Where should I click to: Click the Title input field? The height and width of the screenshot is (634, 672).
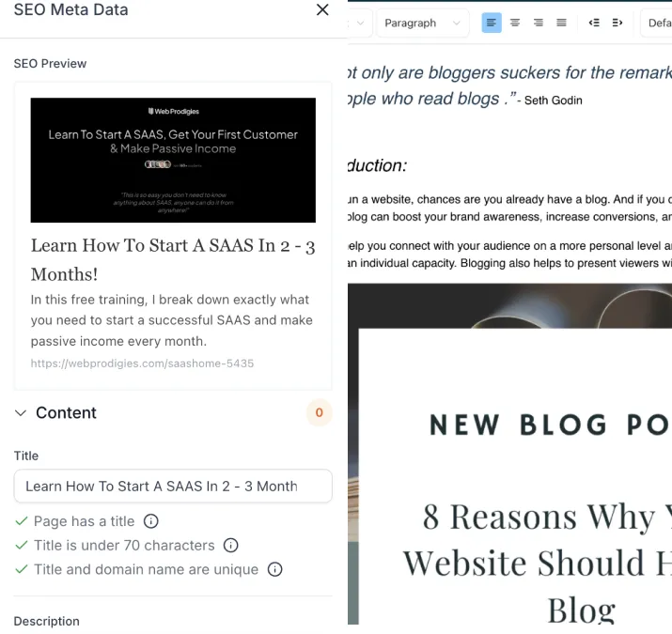(x=173, y=487)
